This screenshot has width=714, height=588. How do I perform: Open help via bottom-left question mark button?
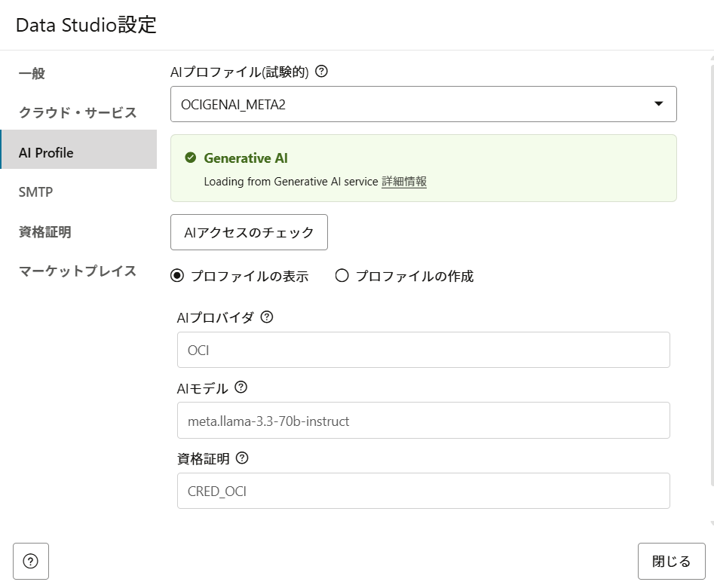tap(30, 561)
